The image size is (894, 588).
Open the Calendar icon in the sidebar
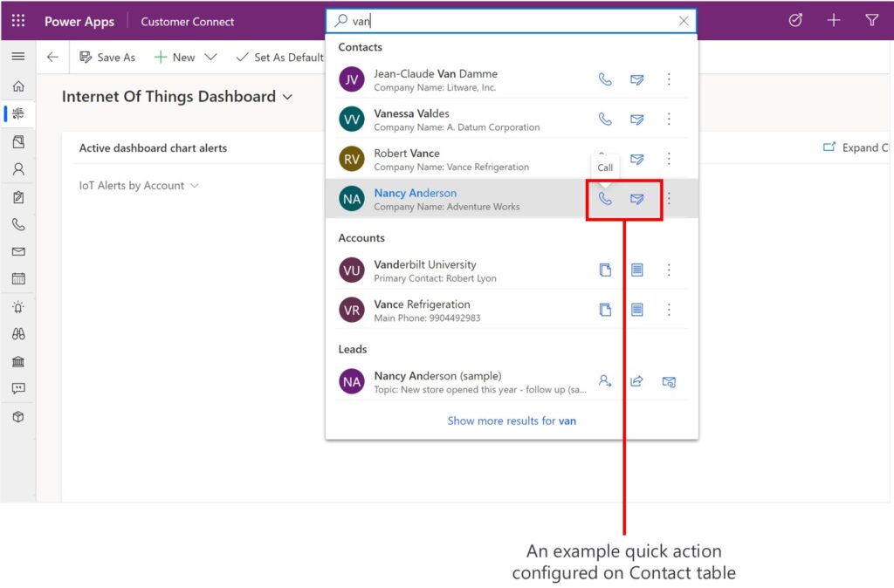17,278
